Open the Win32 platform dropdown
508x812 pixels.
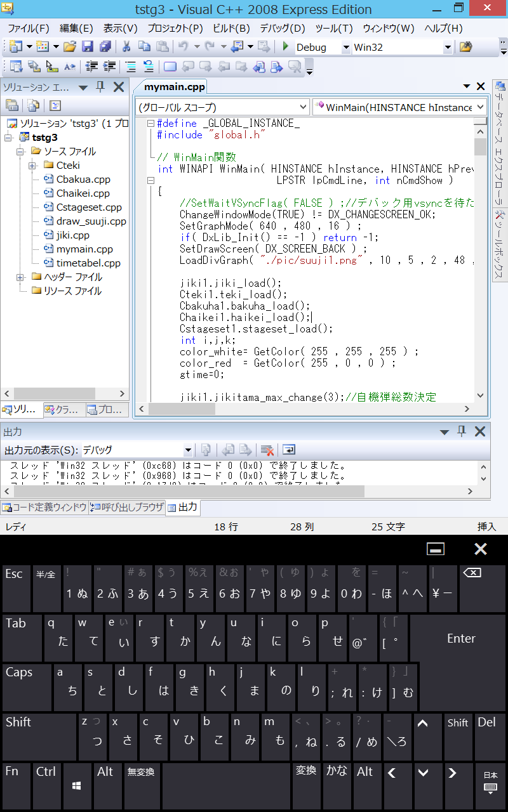448,48
